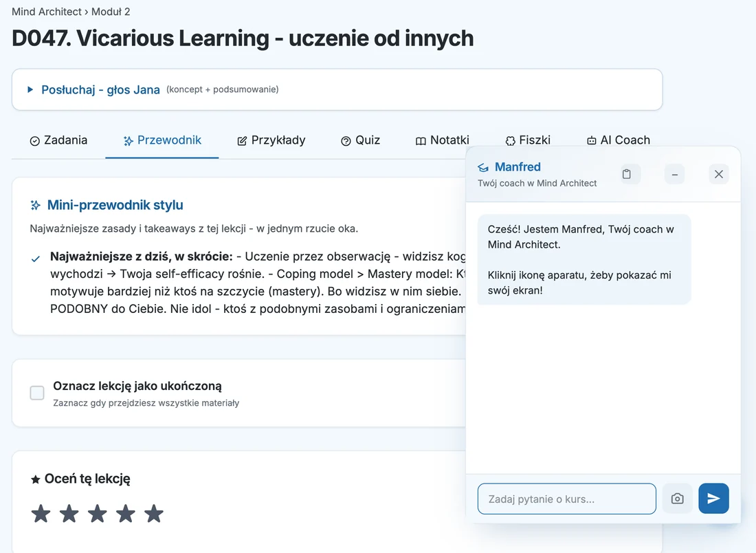The image size is (756, 553).
Task: Give the lesson four stars
Action: [125, 513]
